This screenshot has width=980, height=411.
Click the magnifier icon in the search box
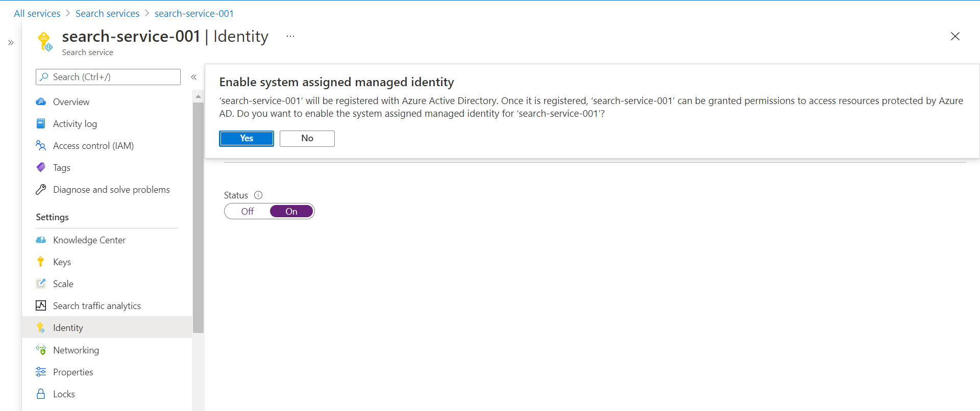[44, 77]
